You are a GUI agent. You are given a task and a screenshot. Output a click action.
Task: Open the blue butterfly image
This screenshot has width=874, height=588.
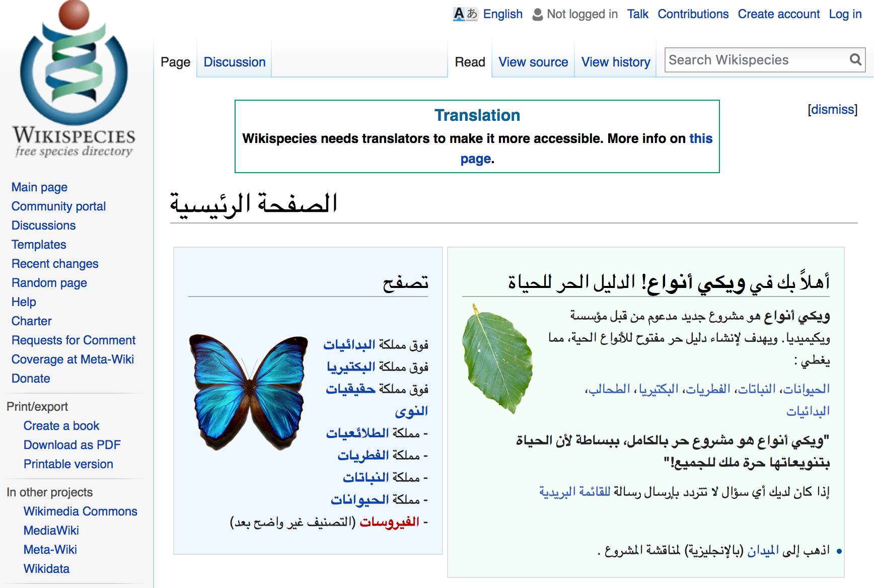pyautogui.click(x=248, y=392)
